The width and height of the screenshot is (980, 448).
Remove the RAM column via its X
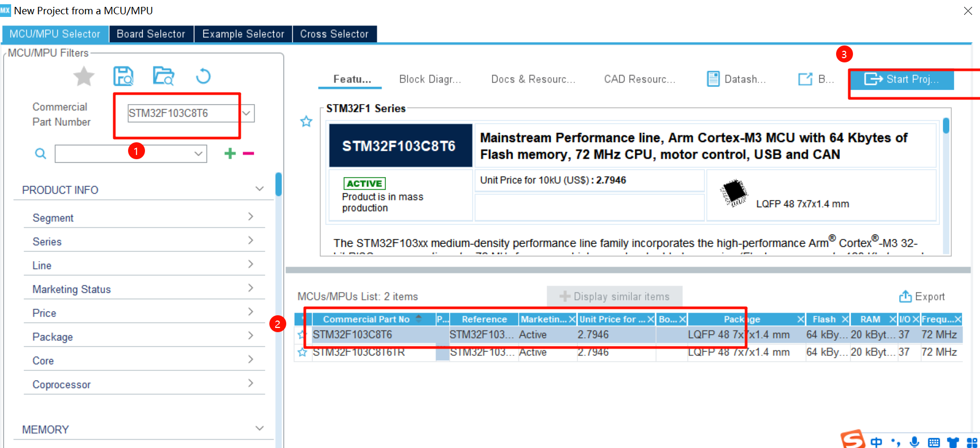click(x=893, y=319)
